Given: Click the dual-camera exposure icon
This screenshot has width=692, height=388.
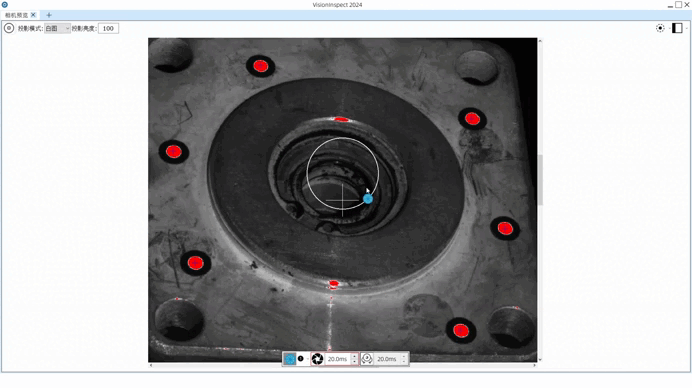Looking at the screenshot, I should pos(367,359).
